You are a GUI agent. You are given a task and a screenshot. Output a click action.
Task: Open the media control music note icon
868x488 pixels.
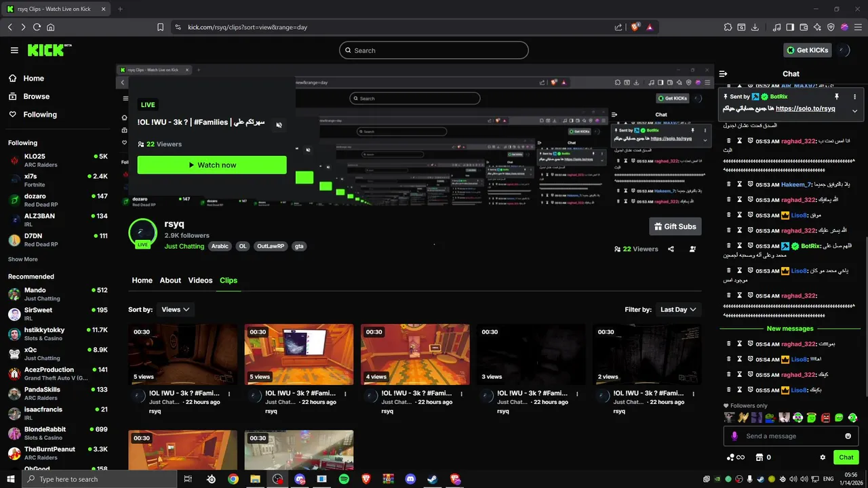tap(776, 27)
